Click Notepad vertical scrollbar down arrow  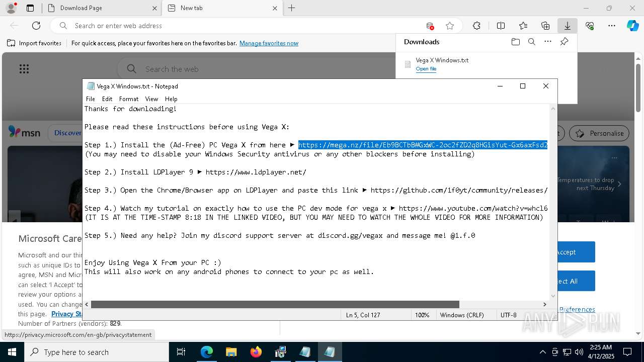click(x=553, y=296)
